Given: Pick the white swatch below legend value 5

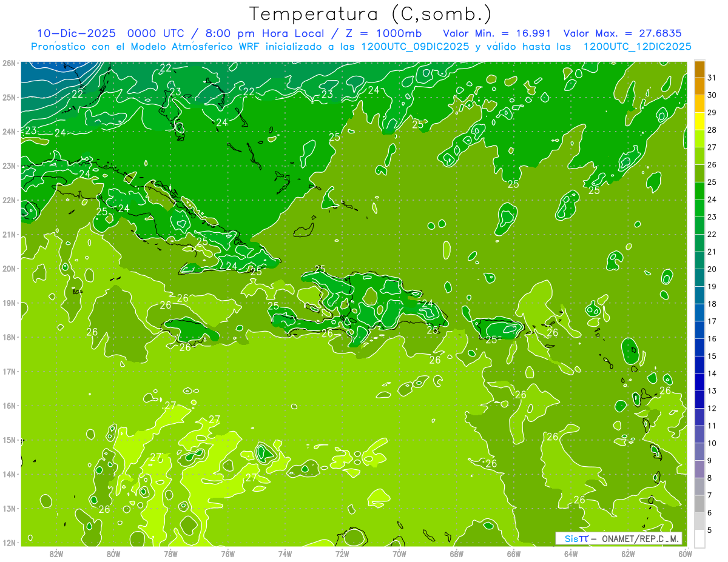Looking at the screenshot, I should click(699, 538).
